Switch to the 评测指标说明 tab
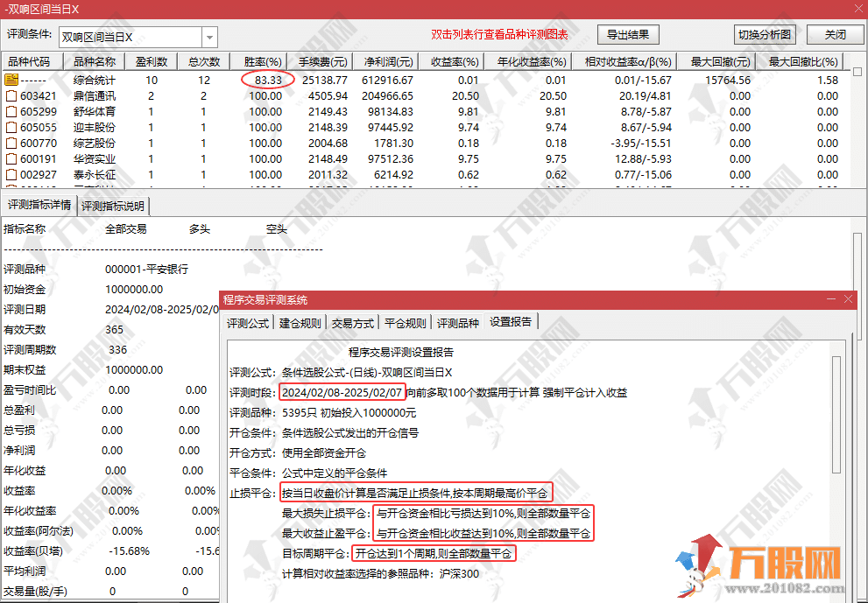Screen dimensions: 868x603 113,206
